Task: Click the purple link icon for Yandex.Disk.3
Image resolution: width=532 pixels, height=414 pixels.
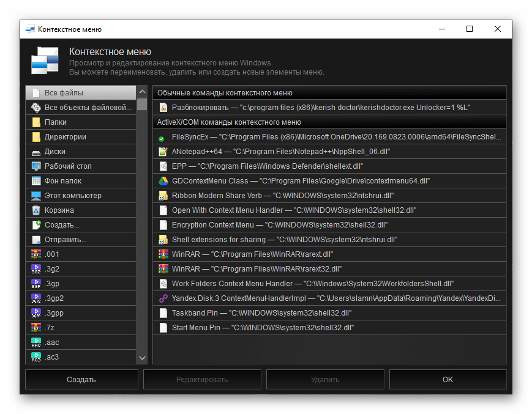Action: pos(163,298)
